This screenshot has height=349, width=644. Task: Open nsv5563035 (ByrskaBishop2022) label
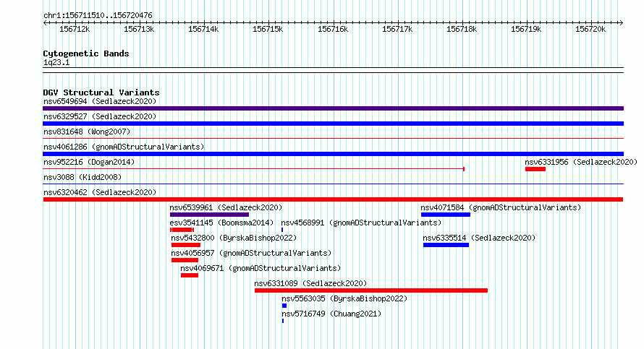click(x=344, y=298)
